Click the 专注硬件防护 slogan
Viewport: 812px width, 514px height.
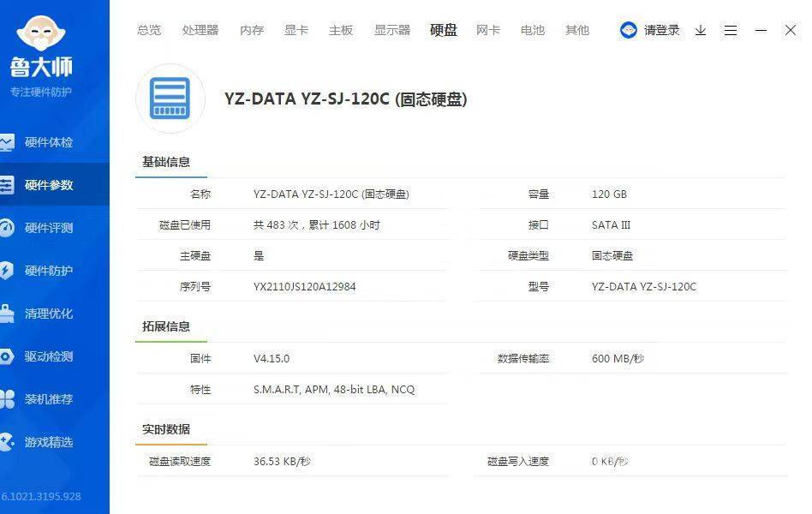click(41, 93)
